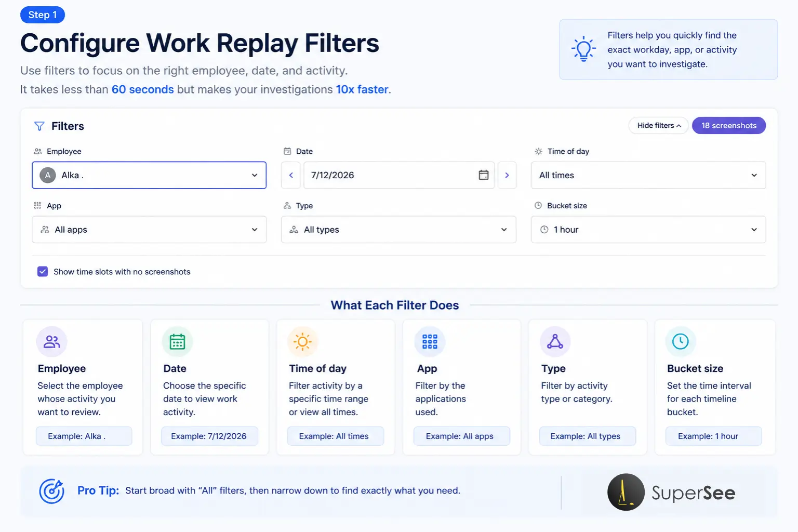Click the 10x faster highlighted text
798x532 pixels.
[x=362, y=89]
